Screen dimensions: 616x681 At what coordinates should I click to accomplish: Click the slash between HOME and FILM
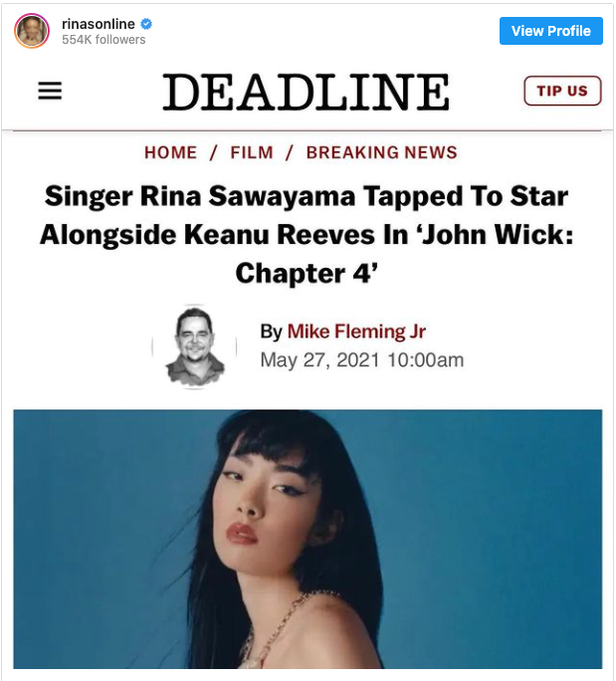[214, 152]
